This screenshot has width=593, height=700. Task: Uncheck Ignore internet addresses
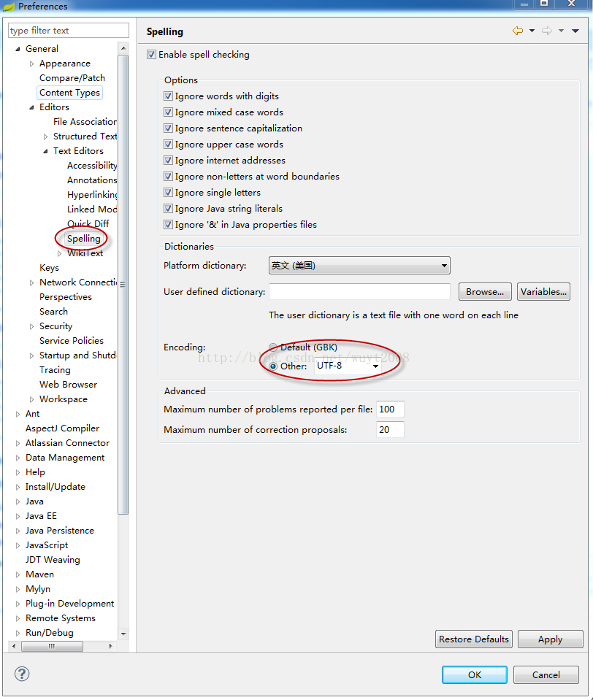pos(169,161)
